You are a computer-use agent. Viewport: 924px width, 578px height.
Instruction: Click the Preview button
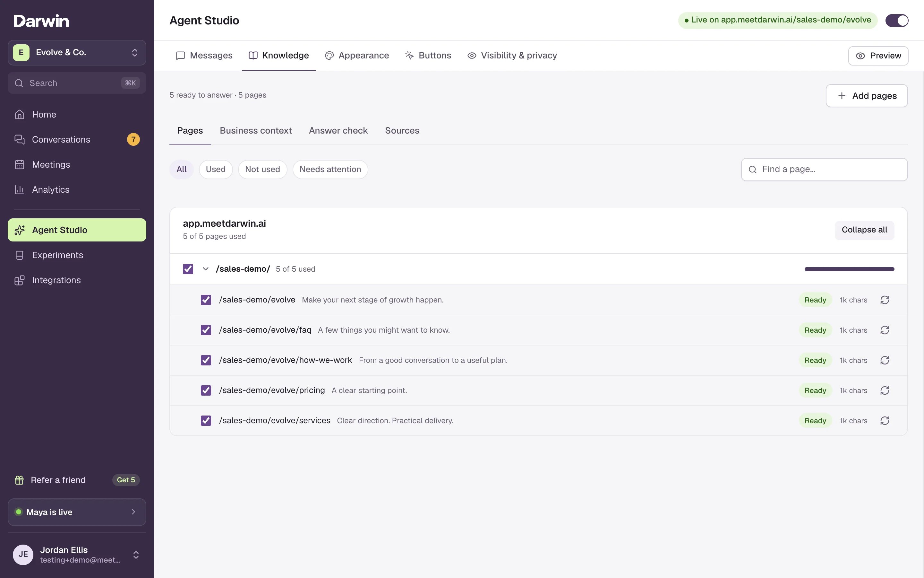(x=878, y=56)
